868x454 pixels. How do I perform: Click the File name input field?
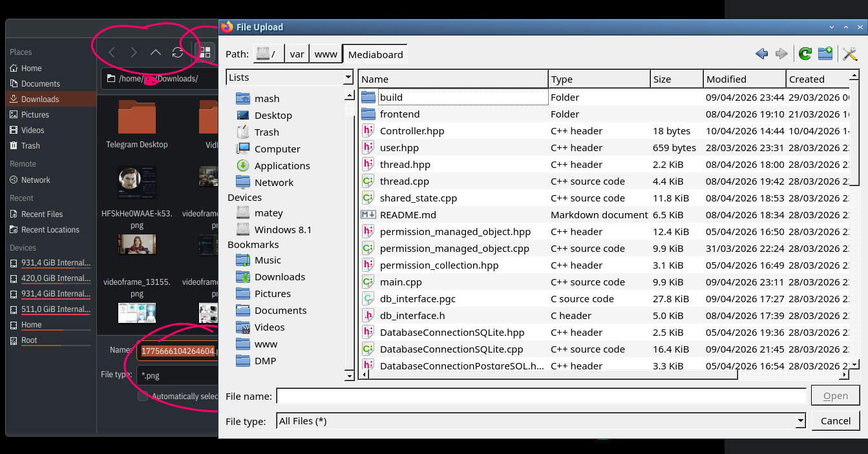coord(541,395)
